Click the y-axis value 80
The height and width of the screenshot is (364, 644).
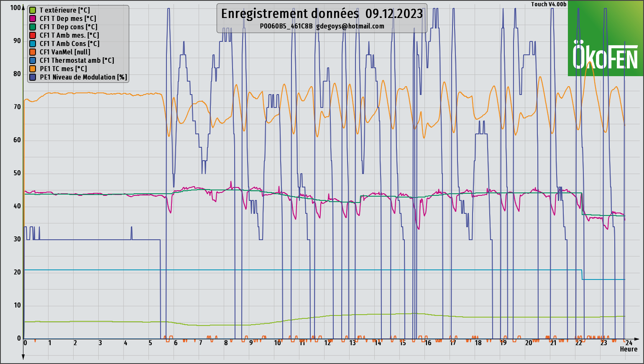pos(17,74)
